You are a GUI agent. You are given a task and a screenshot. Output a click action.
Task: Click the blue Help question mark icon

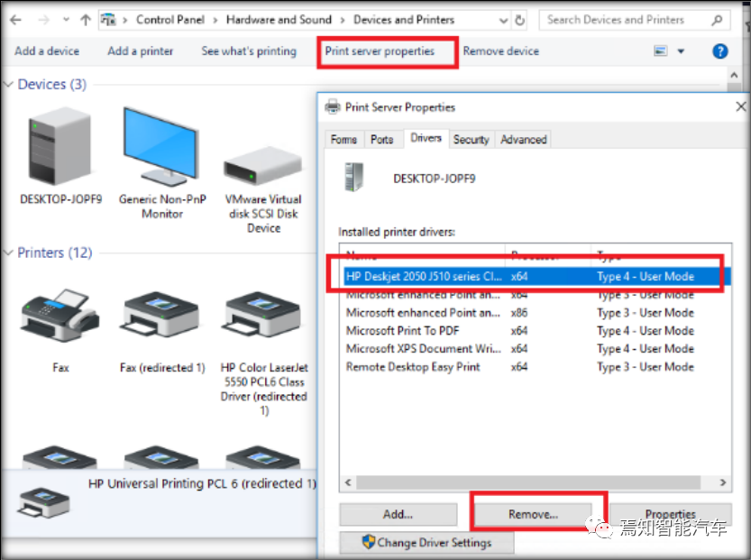(719, 51)
